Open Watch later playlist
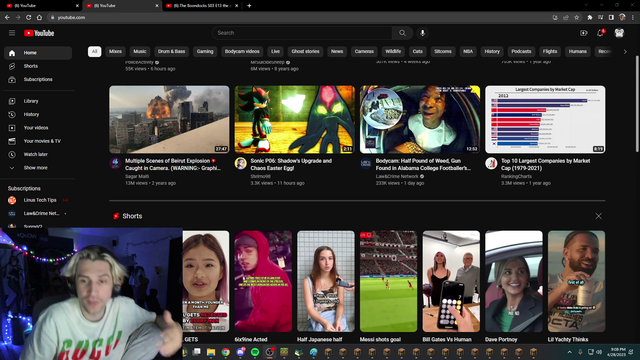This screenshot has height=360, width=640. click(38, 155)
